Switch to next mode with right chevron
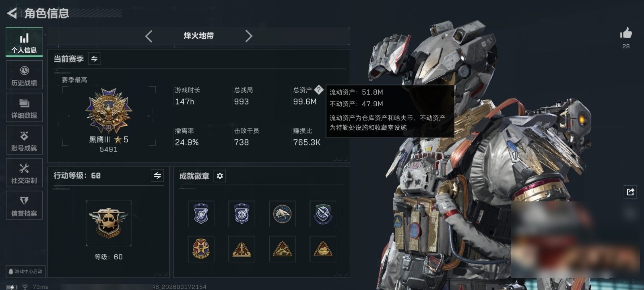This screenshot has height=290, width=644. point(249,36)
